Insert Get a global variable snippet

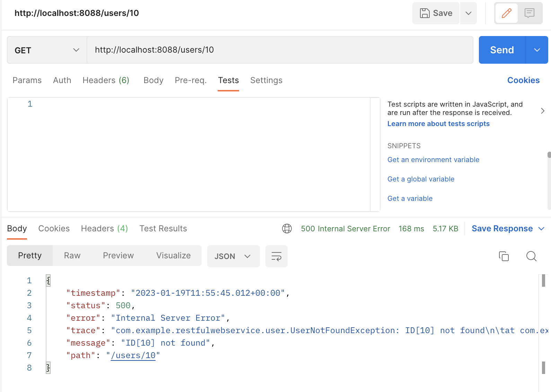click(421, 179)
